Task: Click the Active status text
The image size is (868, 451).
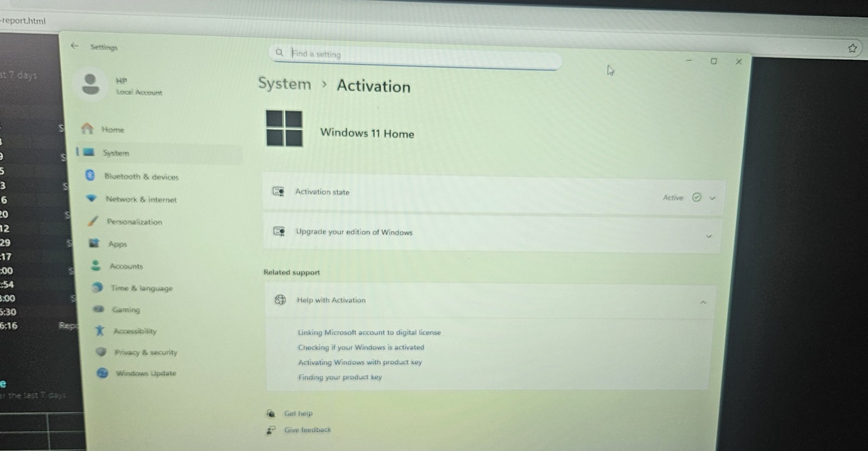Action: coord(673,198)
